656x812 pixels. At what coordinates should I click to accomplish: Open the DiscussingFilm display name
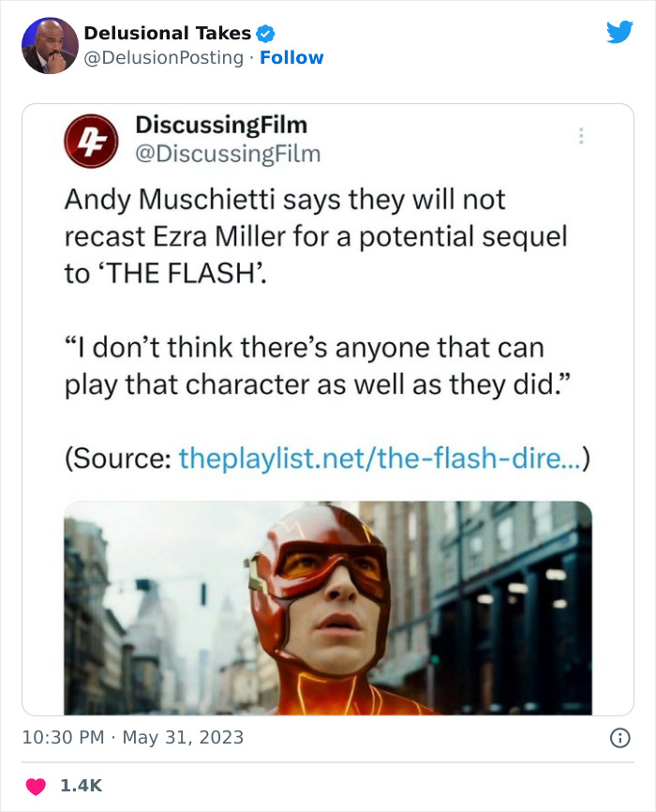221,125
